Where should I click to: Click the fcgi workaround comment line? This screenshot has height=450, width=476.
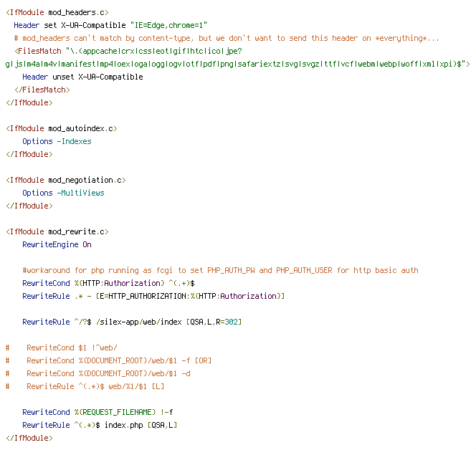coord(220,270)
